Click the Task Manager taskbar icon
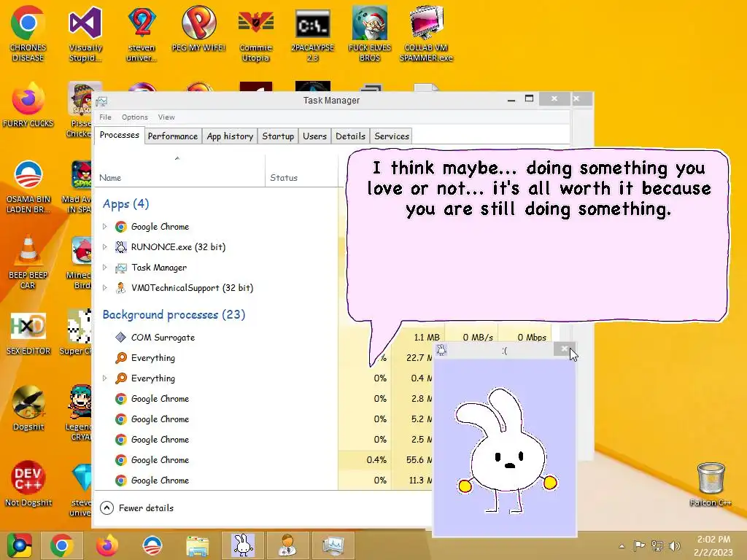This screenshot has height=560, width=747. point(333,545)
